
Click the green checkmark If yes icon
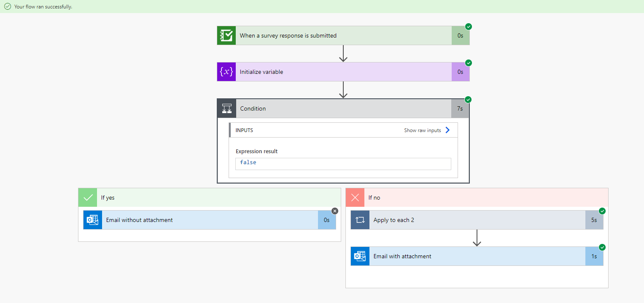coord(88,197)
